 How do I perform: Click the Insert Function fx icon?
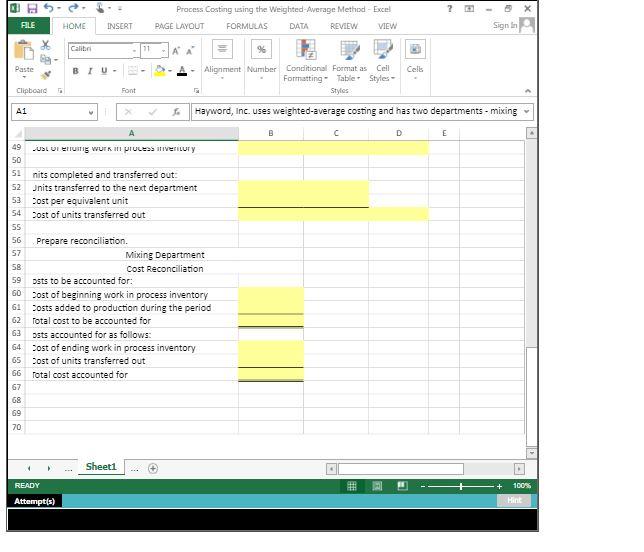click(x=176, y=111)
